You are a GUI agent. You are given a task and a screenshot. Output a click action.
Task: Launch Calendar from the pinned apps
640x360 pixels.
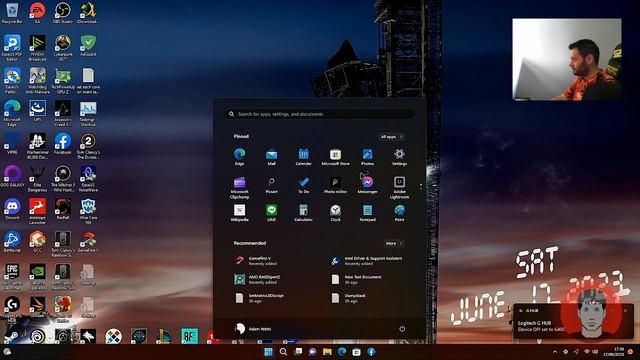[303, 157]
